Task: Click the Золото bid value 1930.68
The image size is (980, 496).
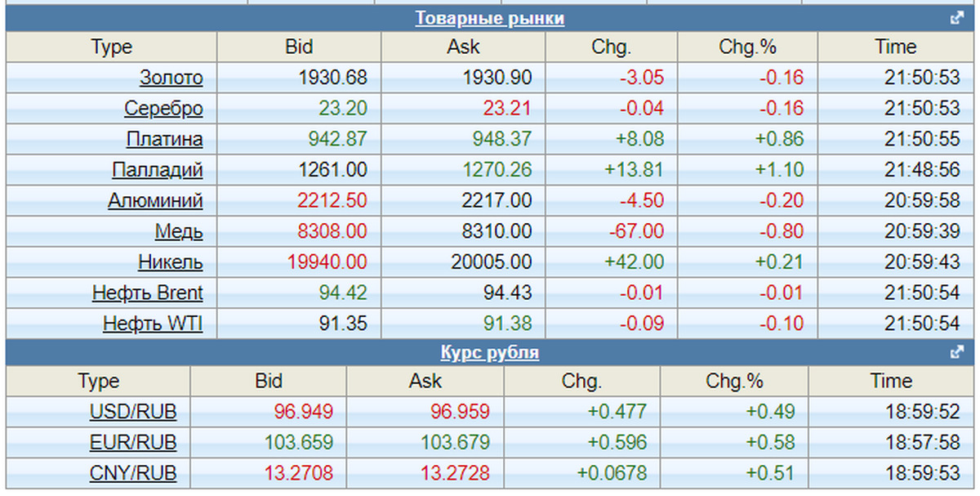Action: pos(333,78)
